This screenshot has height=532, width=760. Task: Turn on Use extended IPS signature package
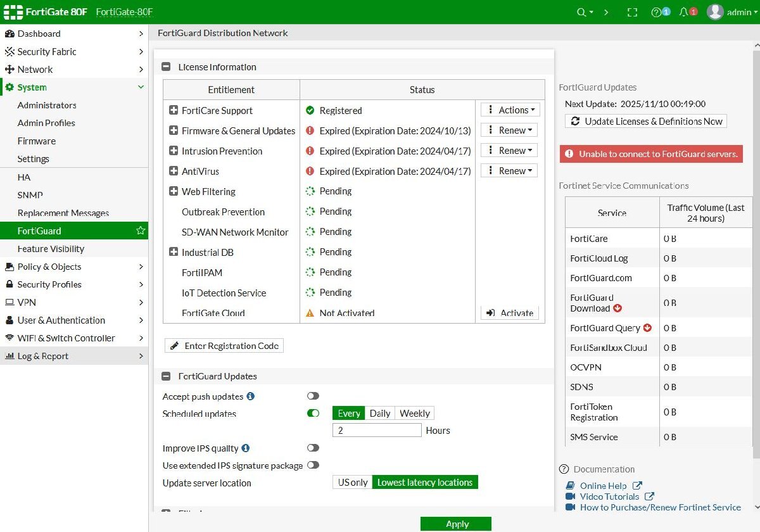pyautogui.click(x=313, y=465)
